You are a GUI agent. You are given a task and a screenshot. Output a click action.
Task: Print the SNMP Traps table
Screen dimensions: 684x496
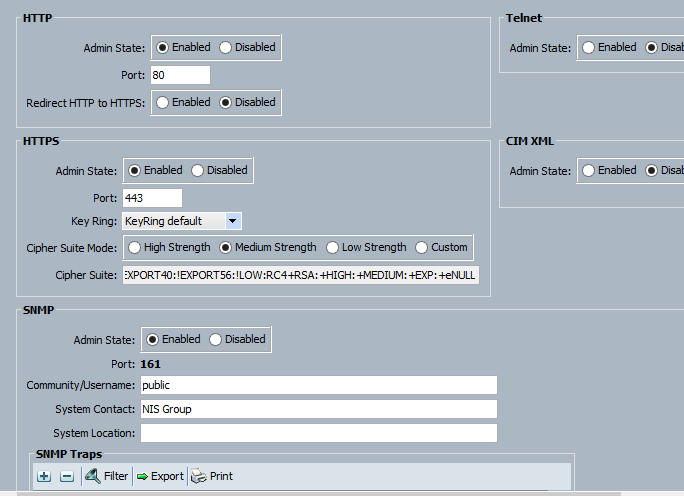click(212, 476)
